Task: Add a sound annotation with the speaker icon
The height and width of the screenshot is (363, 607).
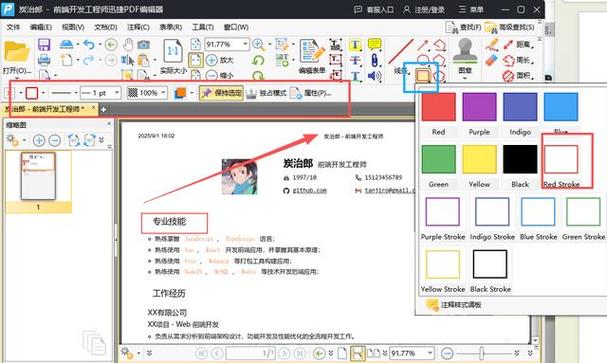Action: coord(374,76)
